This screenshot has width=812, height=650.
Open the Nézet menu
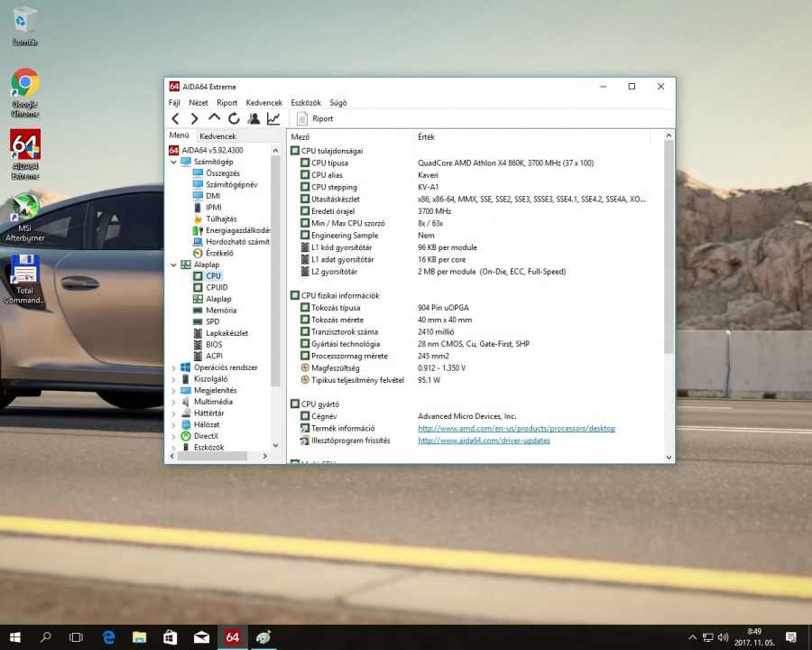[198, 103]
